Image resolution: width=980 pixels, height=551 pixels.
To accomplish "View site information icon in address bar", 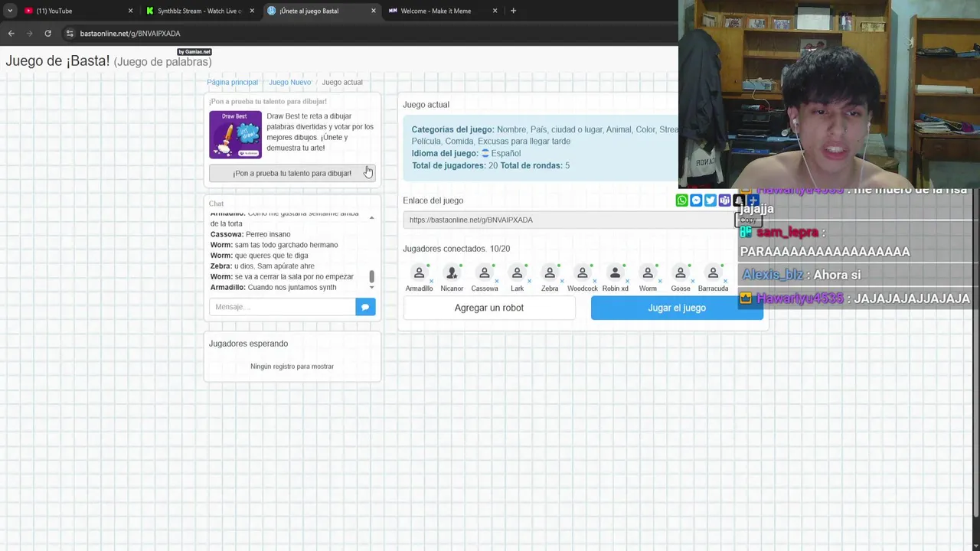I will (70, 34).
